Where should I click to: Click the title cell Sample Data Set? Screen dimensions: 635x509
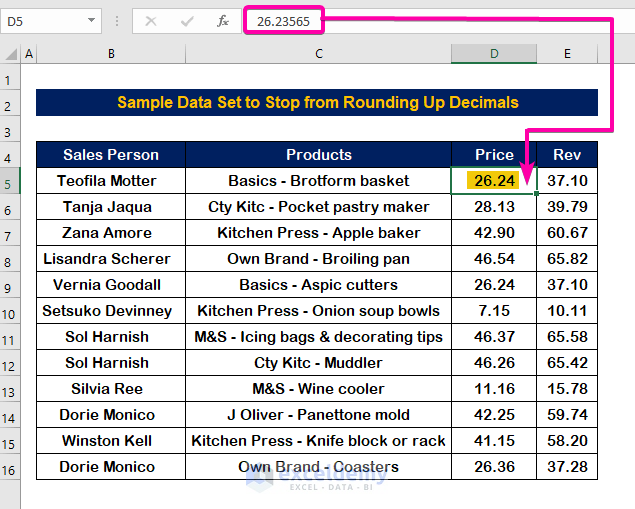click(317, 103)
